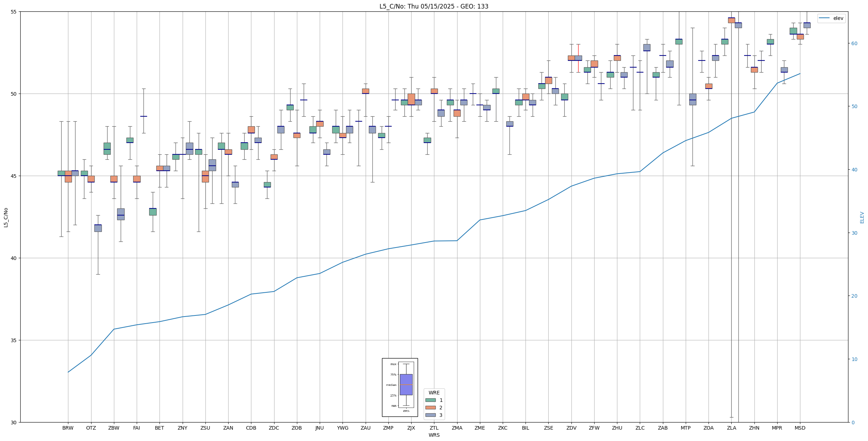Screen dimensions: 868x441
Task: Click the 0 tick on right axis
Action: (x=852, y=423)
